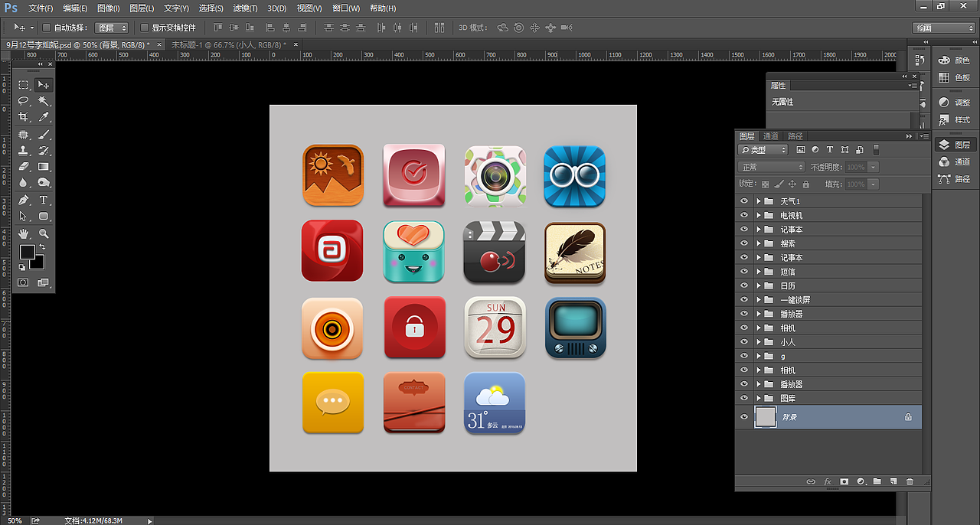Expand the g layer group
980x525 pixels.
[759, 357]
